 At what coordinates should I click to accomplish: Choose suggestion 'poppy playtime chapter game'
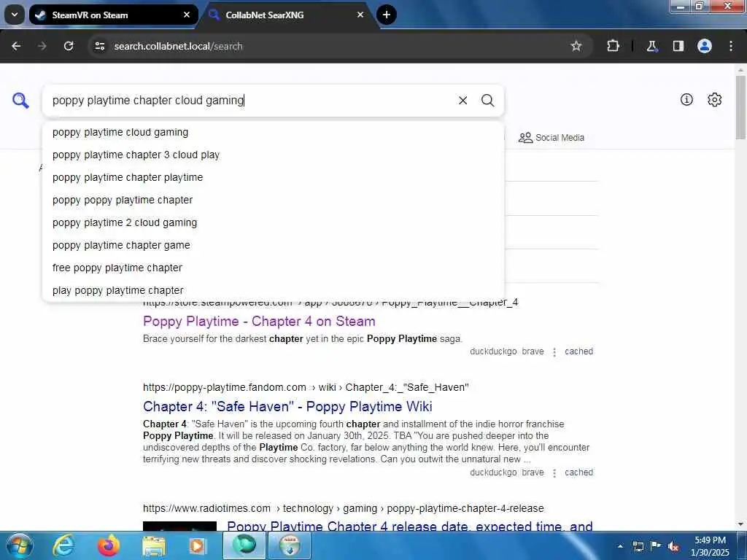tap(274, 245)
